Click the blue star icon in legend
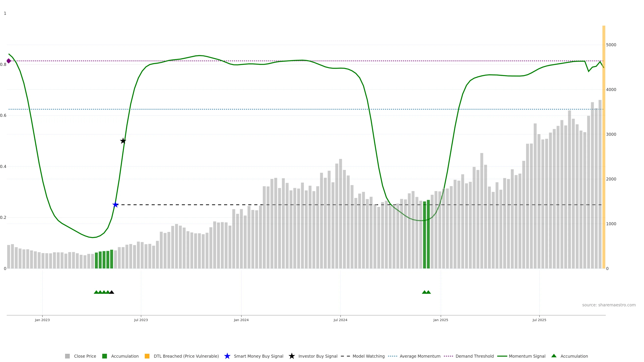 [x=227, y=356]
